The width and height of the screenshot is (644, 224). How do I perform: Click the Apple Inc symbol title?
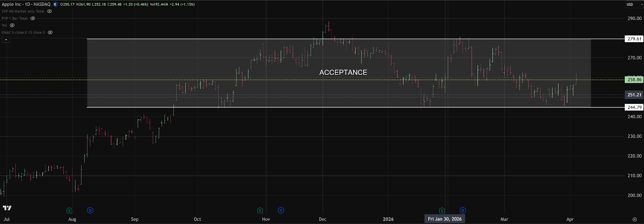click(x=26, y=4)
